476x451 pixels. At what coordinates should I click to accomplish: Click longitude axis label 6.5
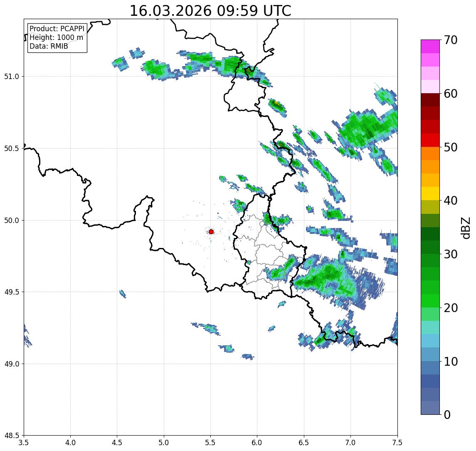304,442
